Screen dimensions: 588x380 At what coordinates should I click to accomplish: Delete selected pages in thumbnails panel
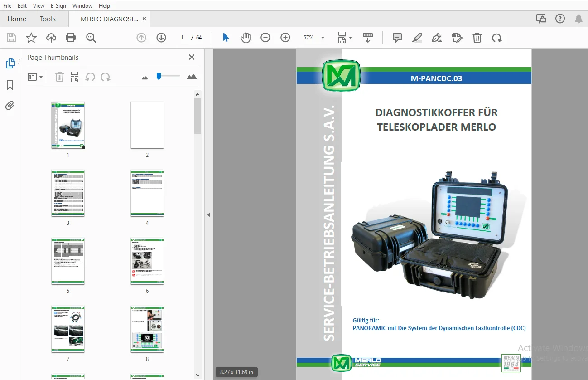coord(59,77)
